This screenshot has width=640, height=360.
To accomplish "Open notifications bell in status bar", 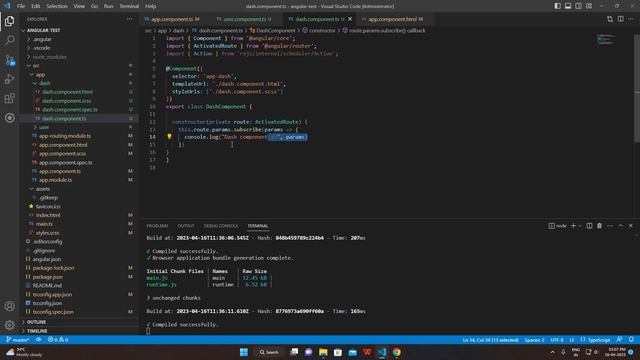I will (x=631, y=340).
